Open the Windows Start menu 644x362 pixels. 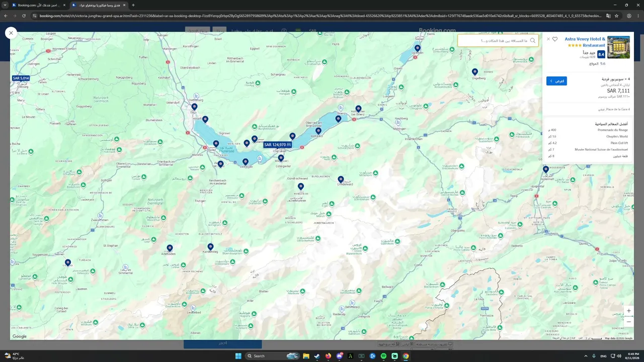click(x=238, y=356)
